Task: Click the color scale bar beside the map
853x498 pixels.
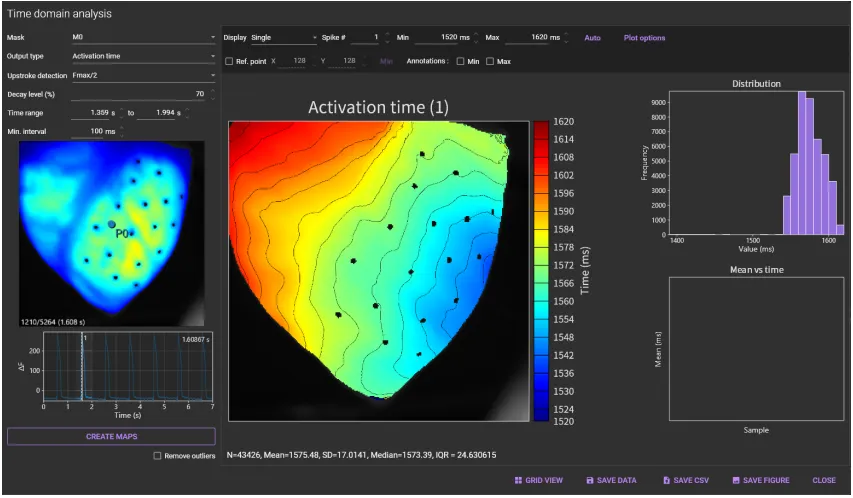Action: pyautogui.click(x=540, y=270)
